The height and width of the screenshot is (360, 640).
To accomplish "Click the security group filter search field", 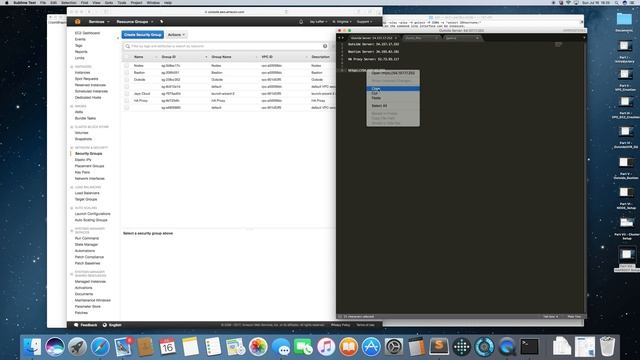I will (x=226, y=46).
